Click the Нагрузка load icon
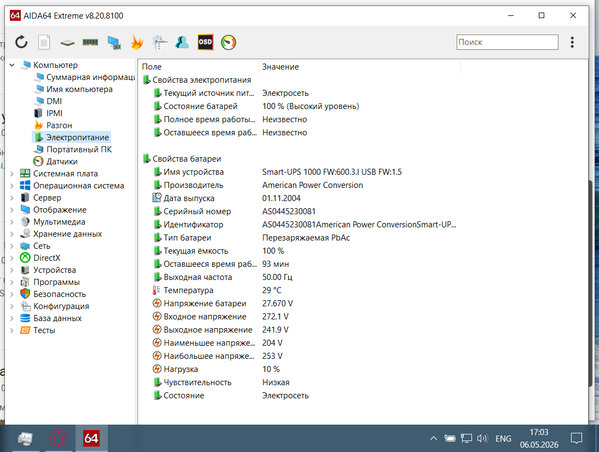Viewport: 599px width, 452px height. 157,369
